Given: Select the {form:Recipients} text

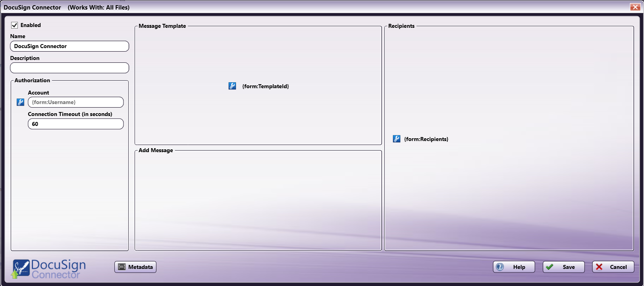Looking at the screenshot, I should (x=426, y=139).
